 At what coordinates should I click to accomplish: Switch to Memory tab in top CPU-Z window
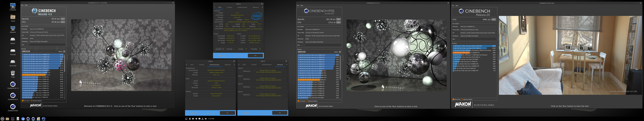point(255,7)
